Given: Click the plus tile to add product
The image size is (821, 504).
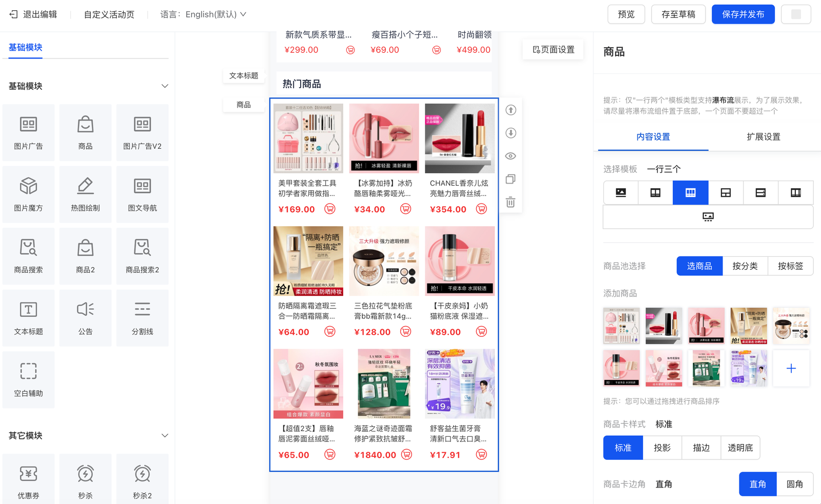Looking at the screenshot, I should 791,368.
